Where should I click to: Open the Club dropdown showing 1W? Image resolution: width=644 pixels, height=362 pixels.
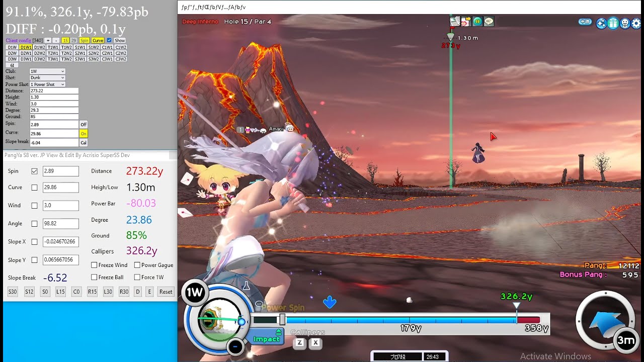click(x=47, y=71)
